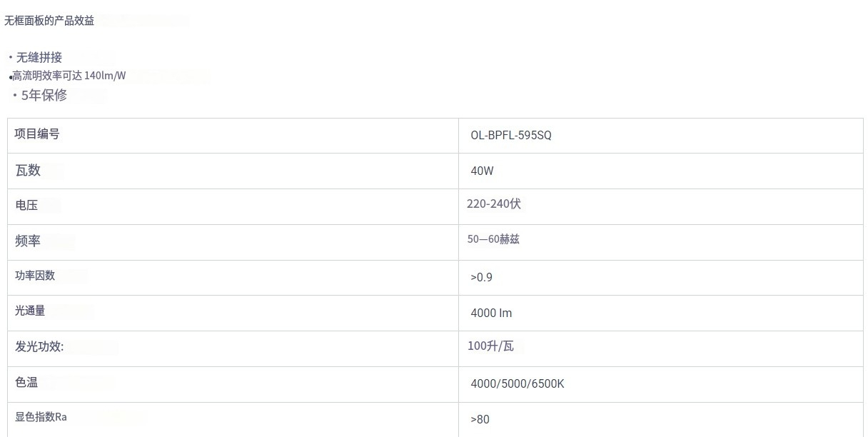
Task: Select the 无缝拼接 bullet point
Action: pyautogui.click(x=39, y=57)
